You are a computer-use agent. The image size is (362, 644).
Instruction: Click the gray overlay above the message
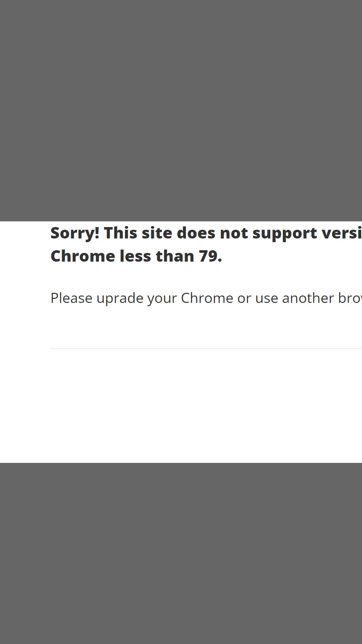[x=181, y=111]
